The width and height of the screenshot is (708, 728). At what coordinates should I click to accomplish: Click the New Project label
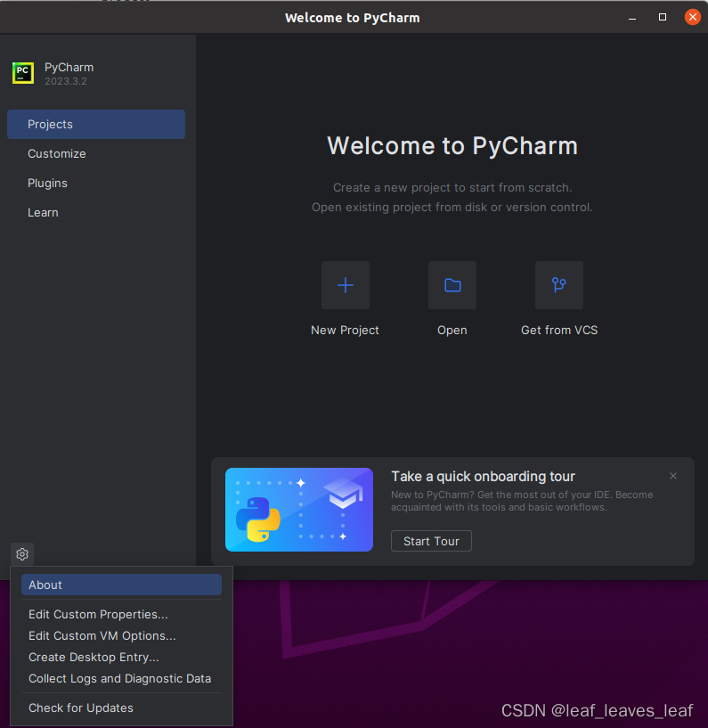coord(345,330)
